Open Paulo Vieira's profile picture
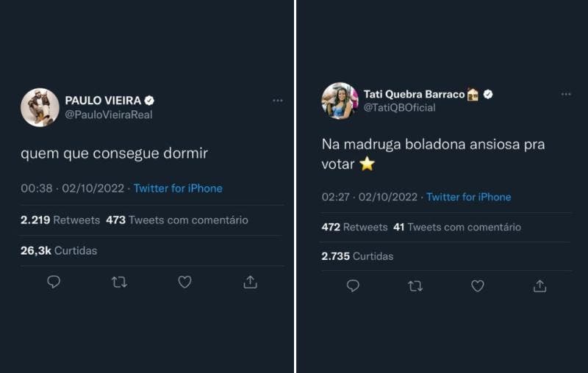This screenshot has height=373, width=588. tap(40, 107)
